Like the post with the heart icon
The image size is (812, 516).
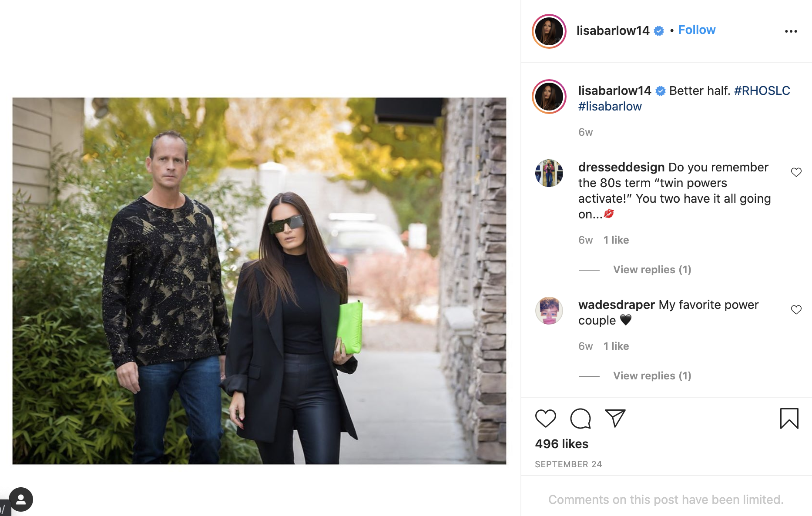coord(545,419)
